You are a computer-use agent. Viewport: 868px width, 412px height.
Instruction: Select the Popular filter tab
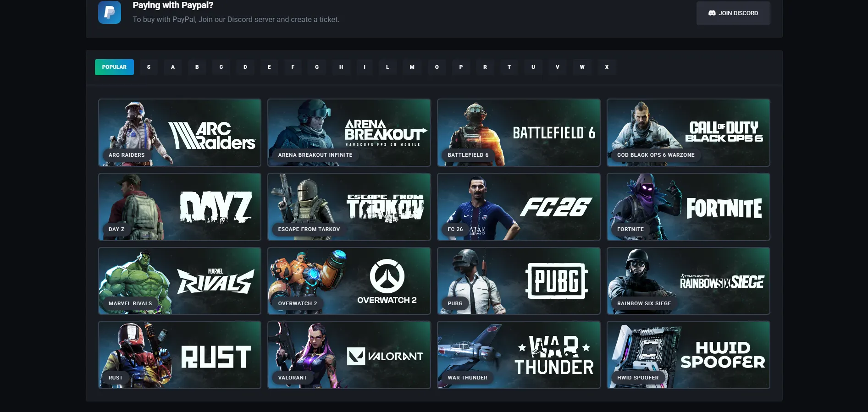pyautogui.click(x=114, y=67)
